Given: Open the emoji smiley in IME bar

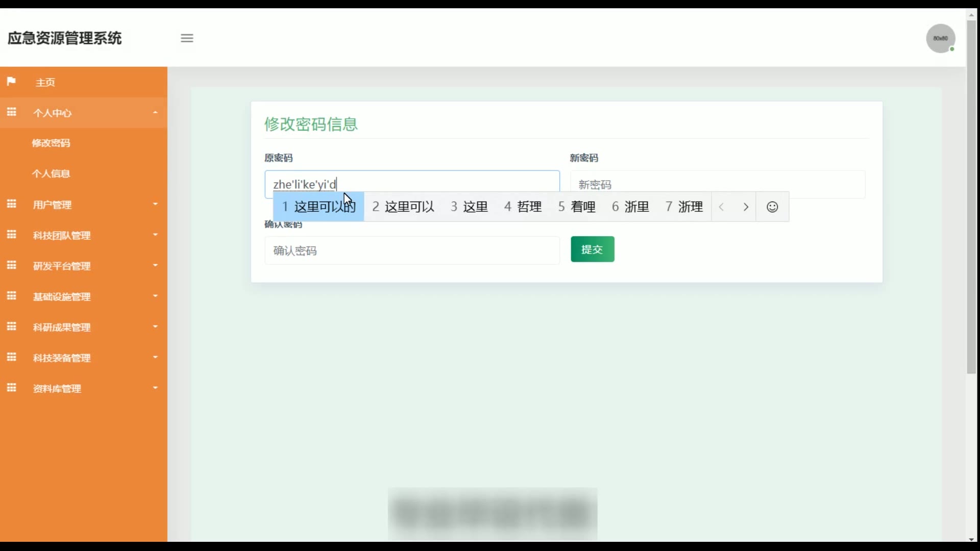Looking at the screenshot, I should (x=772, y=207).
